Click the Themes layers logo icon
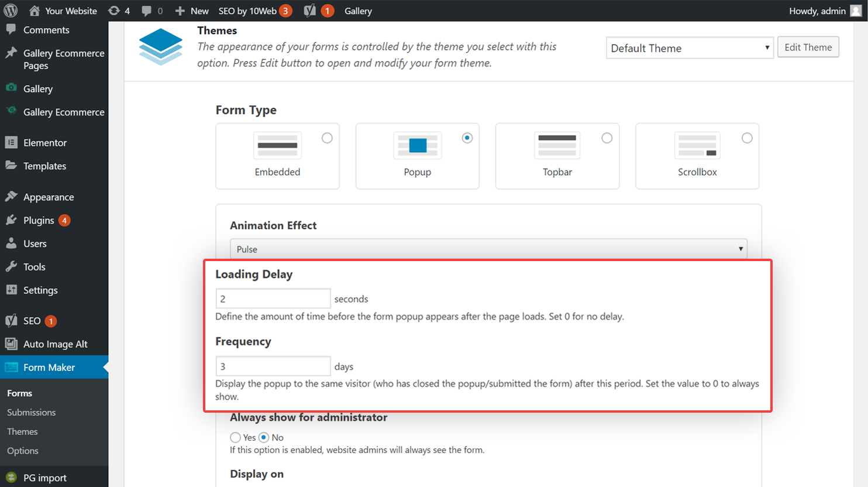This screenshot has width=868, height=487. 161,46
